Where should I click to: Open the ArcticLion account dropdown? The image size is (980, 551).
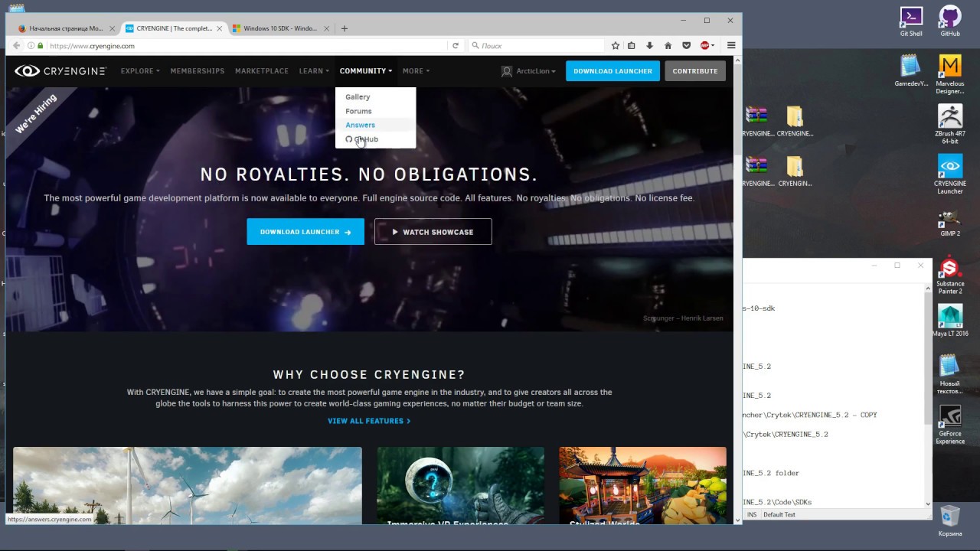(535, 71)
